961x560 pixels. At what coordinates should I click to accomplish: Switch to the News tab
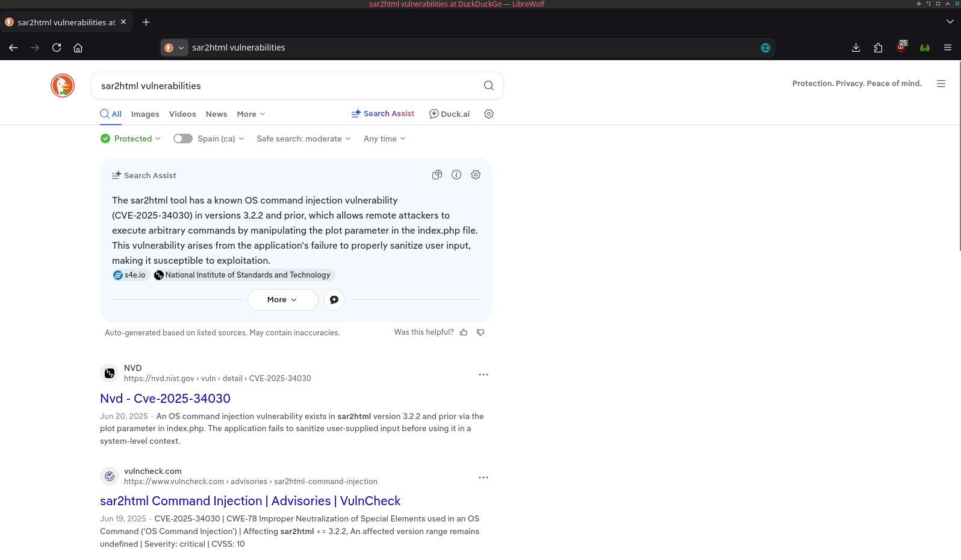point(216,114)
